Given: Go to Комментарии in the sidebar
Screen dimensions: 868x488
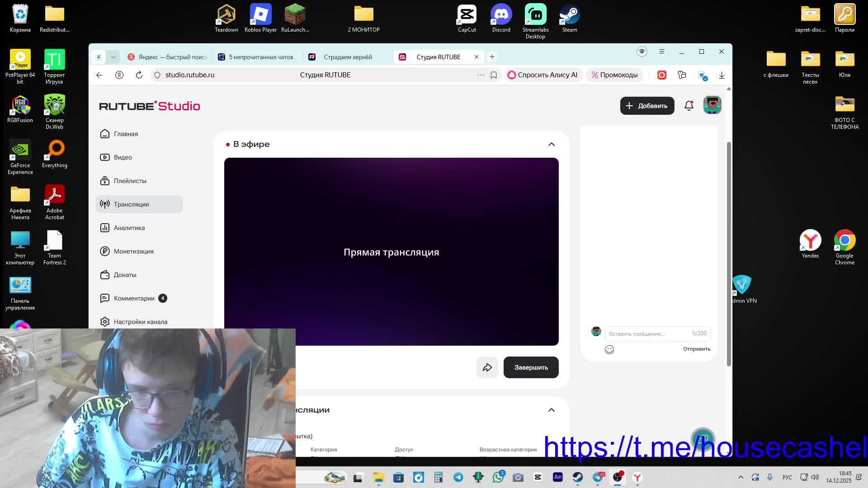Looking at the screenshot, I should (x=134, y=298).
